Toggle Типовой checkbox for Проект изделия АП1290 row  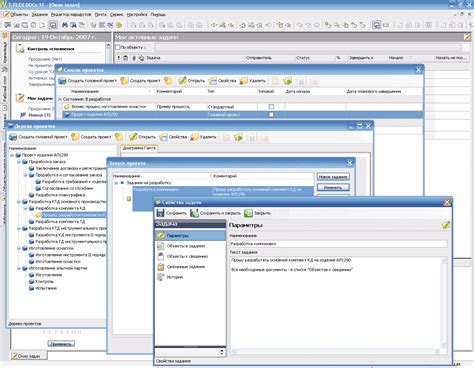tap(271, 114)
